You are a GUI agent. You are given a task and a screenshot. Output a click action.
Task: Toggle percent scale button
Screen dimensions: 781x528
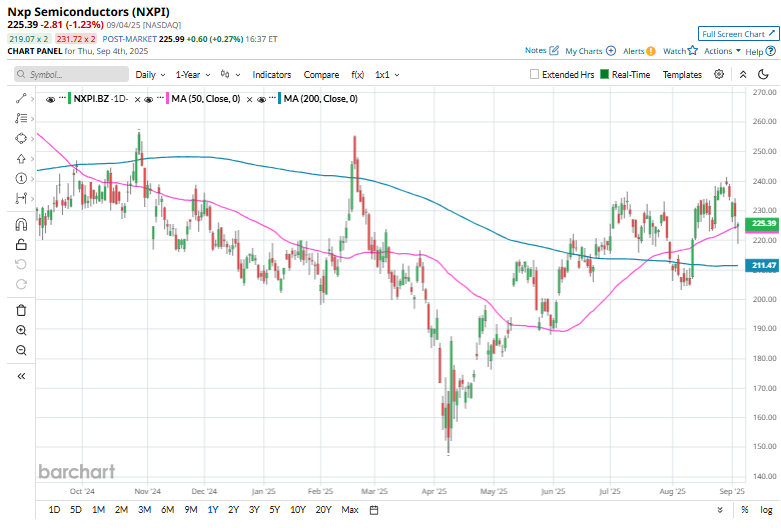(x=744, y=510)
